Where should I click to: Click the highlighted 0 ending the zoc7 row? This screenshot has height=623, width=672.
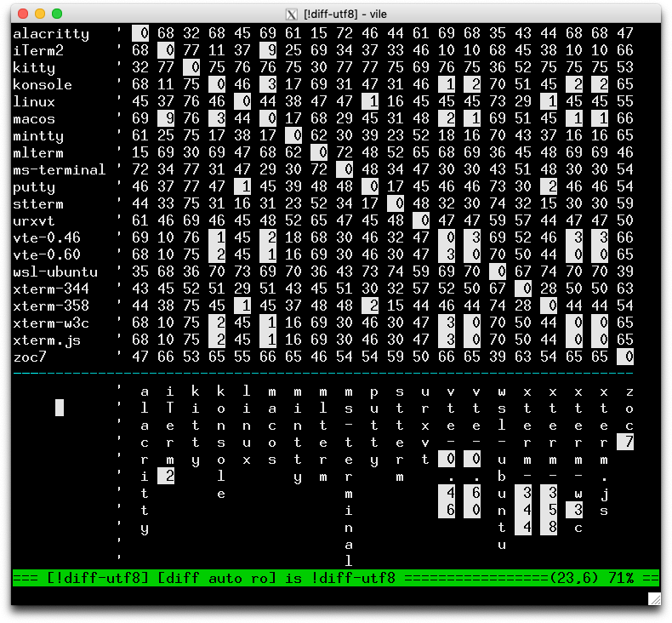click(626, 357)
